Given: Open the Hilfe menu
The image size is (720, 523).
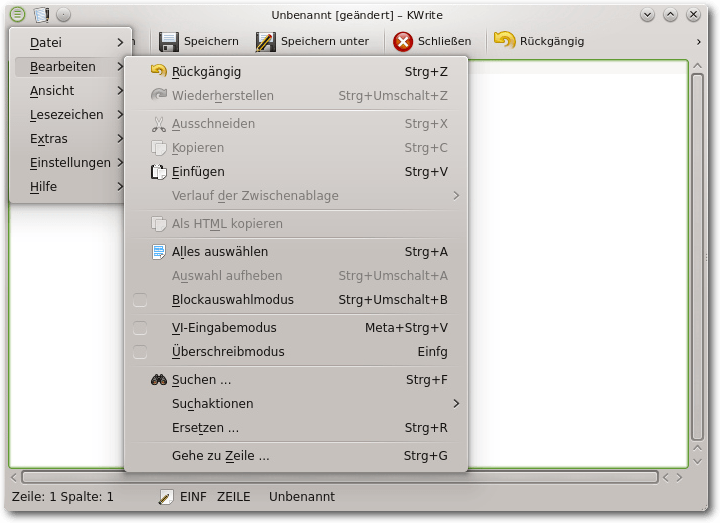Looking at the screenshot, I should [70, 186].
